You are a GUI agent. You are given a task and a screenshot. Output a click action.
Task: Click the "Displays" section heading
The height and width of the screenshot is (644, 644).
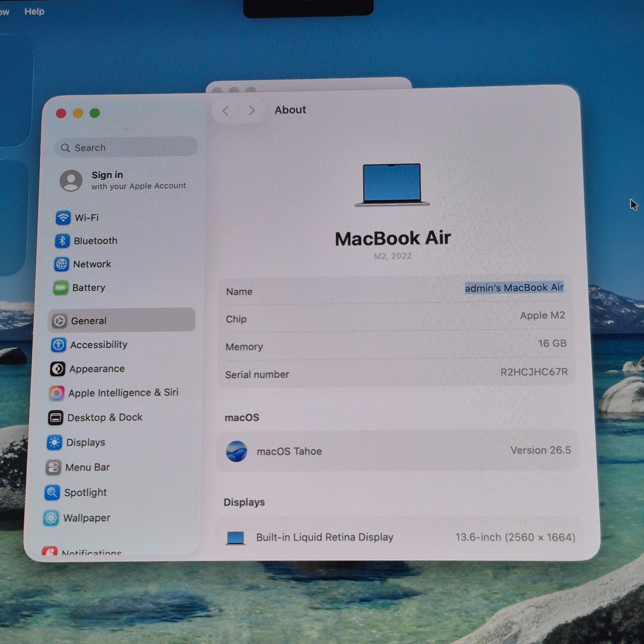[244, 502]
